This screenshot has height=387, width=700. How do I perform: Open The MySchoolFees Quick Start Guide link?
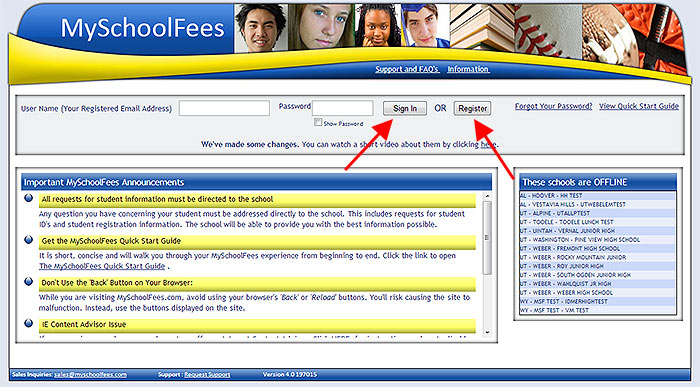coord(102,266)
